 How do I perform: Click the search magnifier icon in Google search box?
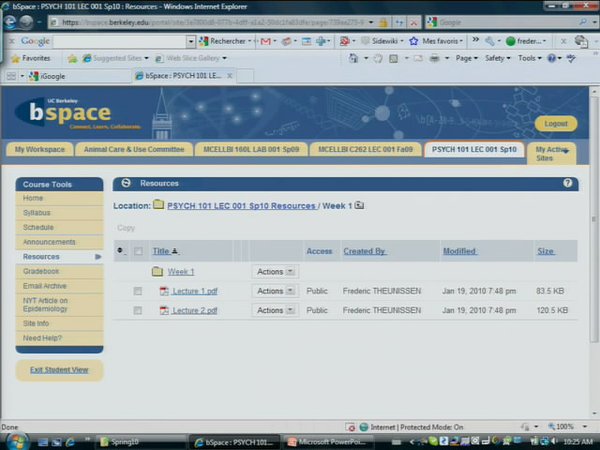point(582,22)
